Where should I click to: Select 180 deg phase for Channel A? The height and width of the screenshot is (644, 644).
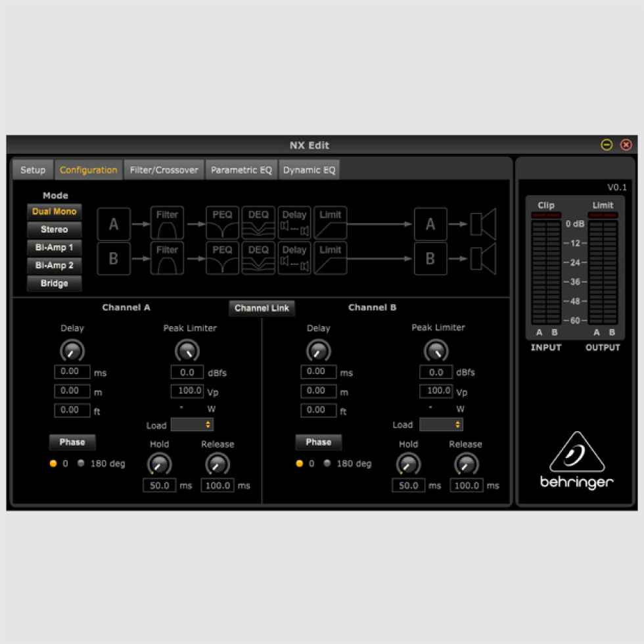80,463
